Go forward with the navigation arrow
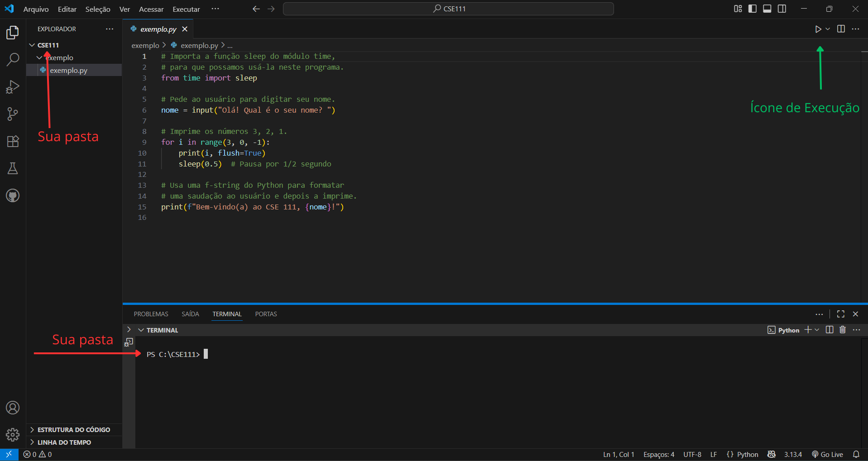868x461 pixels. tap(271, 9)
